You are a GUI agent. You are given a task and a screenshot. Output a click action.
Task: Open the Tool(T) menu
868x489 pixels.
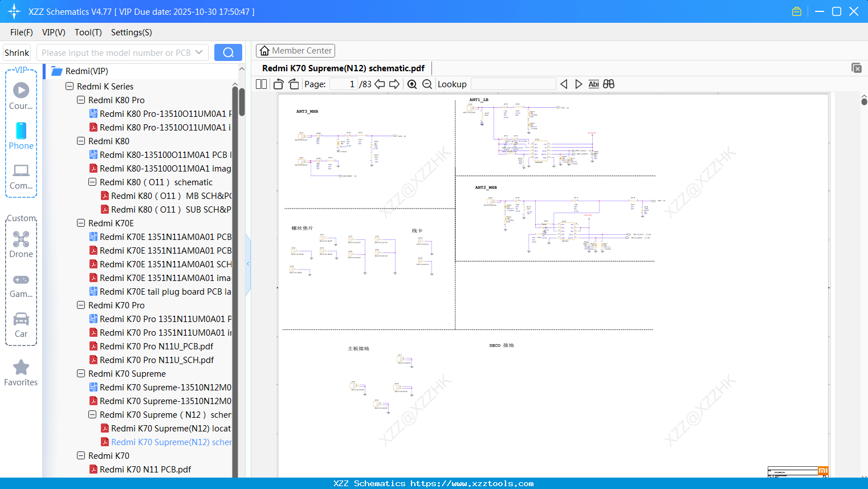(x=88, y=32)
